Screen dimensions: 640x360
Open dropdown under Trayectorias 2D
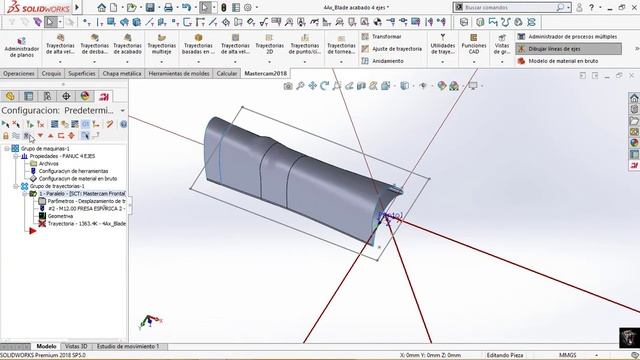(269, 62)
